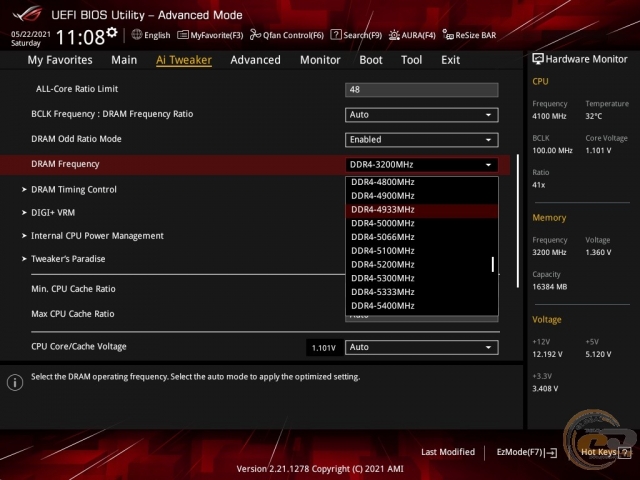The height and width of the screenshot is (480, 640).
Task: Click the main settings page scrollbar
Action: click(518, 221)
